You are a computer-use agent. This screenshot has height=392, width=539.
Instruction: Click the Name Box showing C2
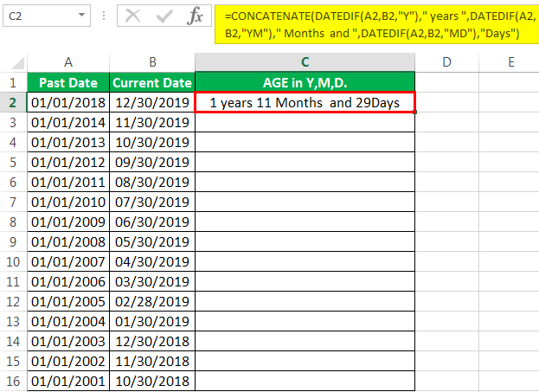coord(47,16)
